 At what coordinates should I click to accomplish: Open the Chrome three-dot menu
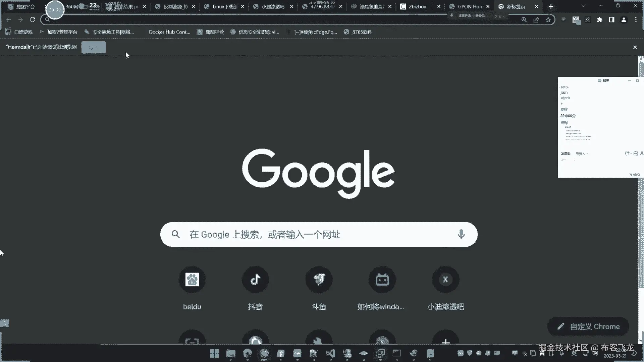pyautogui.click(x=636, y=20)
